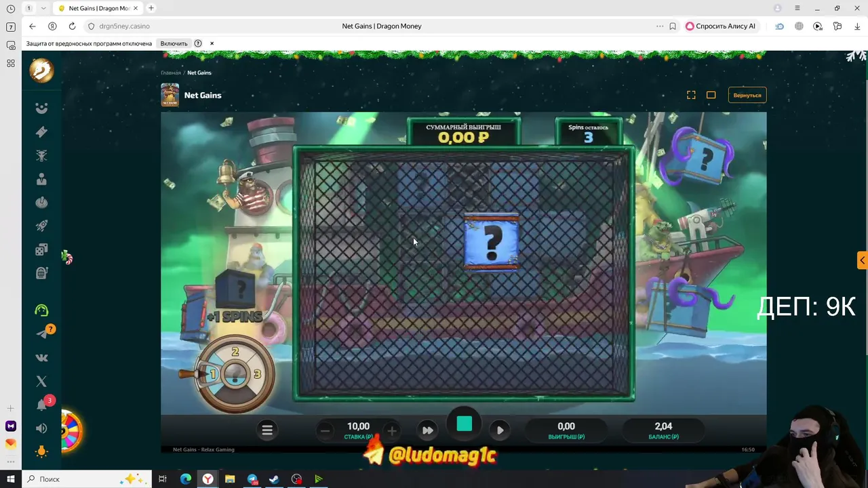Click the Spins remaining counter 3
Viewport: 868px width, 488px height.
[588, 137]
